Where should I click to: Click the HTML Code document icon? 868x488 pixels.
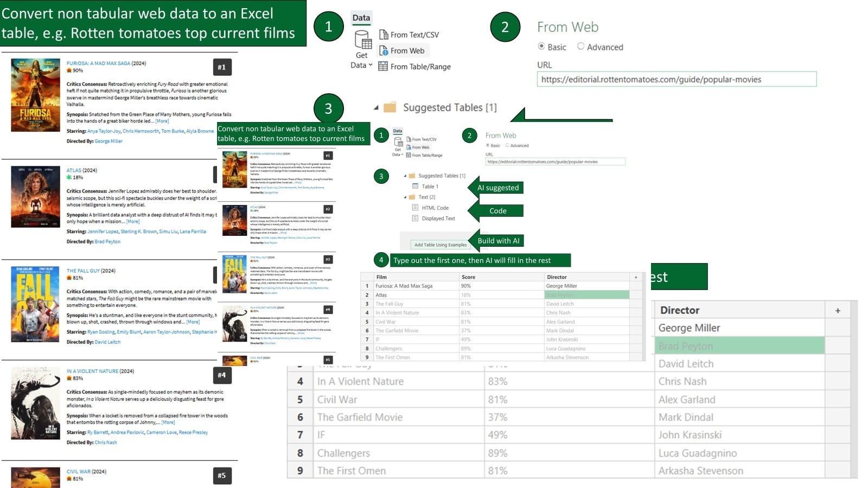pyautogui.click(x=415, y=208)
